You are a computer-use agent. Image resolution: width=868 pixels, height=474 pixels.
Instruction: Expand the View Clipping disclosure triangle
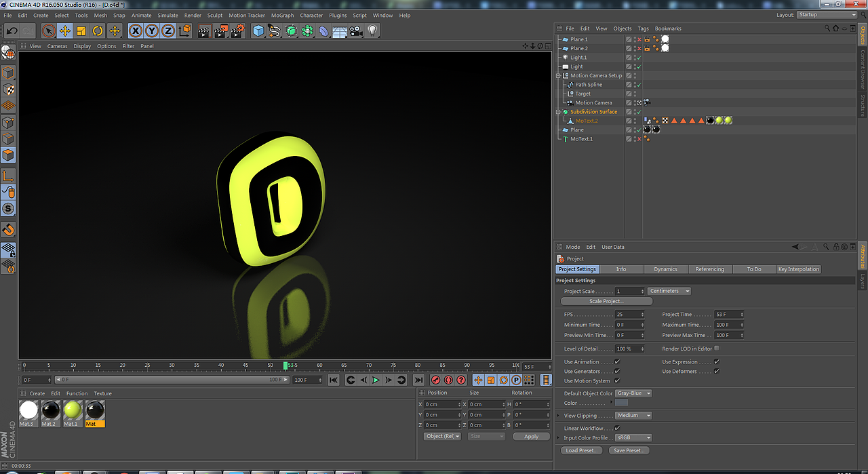pyautogui.click(x=559, y=416)
